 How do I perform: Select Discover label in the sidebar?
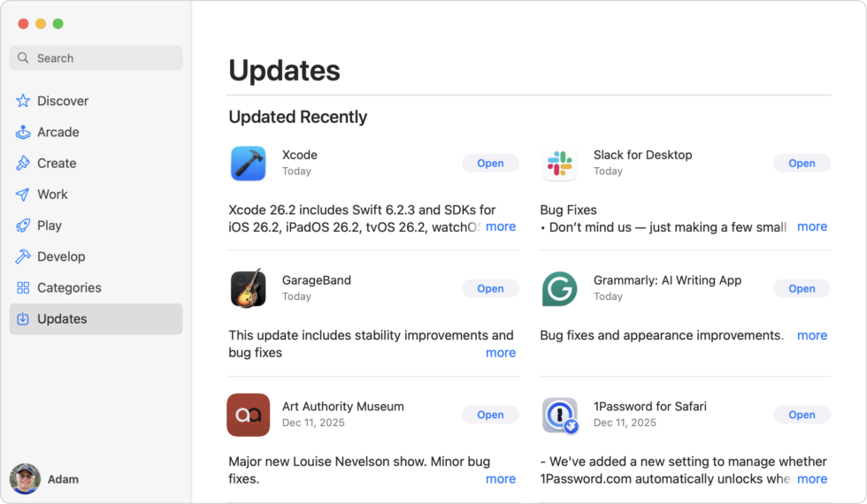coord(63,101)
